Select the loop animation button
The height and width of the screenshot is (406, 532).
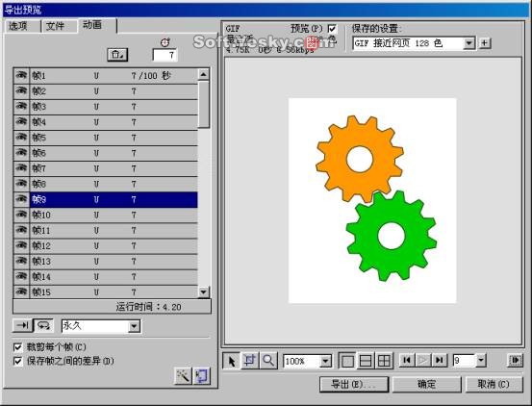tap(43, 325)
